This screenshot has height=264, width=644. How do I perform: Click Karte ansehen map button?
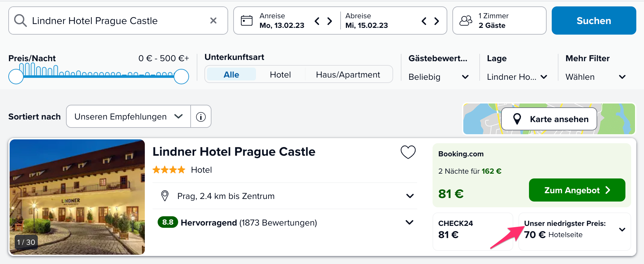(549, 119)
